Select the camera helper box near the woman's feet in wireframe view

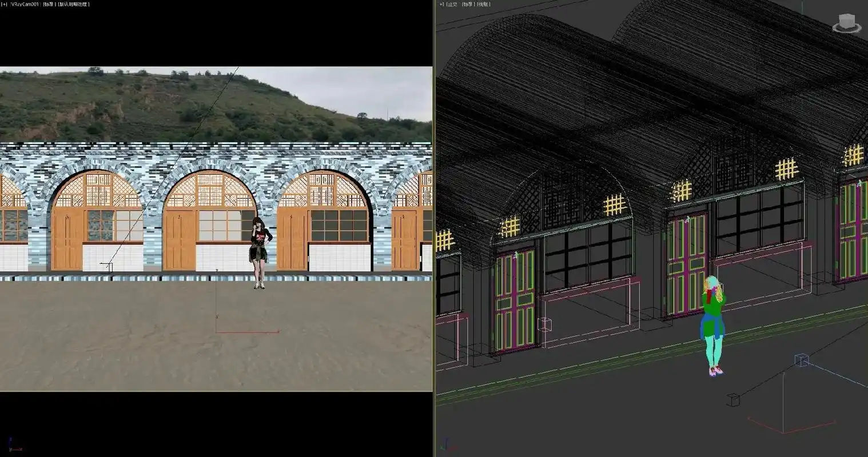[x=802, y=360]
